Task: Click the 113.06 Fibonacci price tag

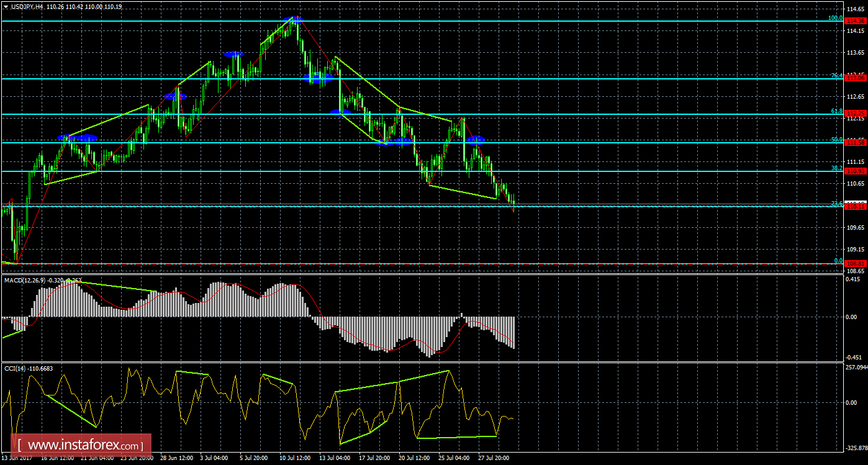Action: pyautogui.click(x=856, y=79)
